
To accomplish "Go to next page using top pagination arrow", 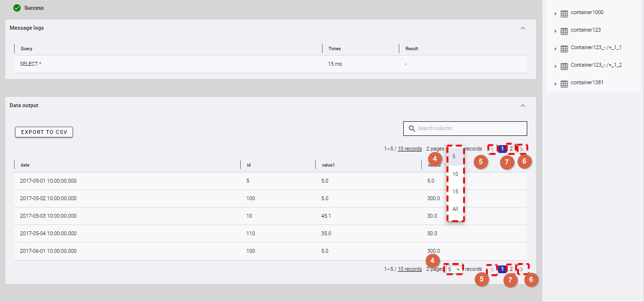I will point(521,149).
